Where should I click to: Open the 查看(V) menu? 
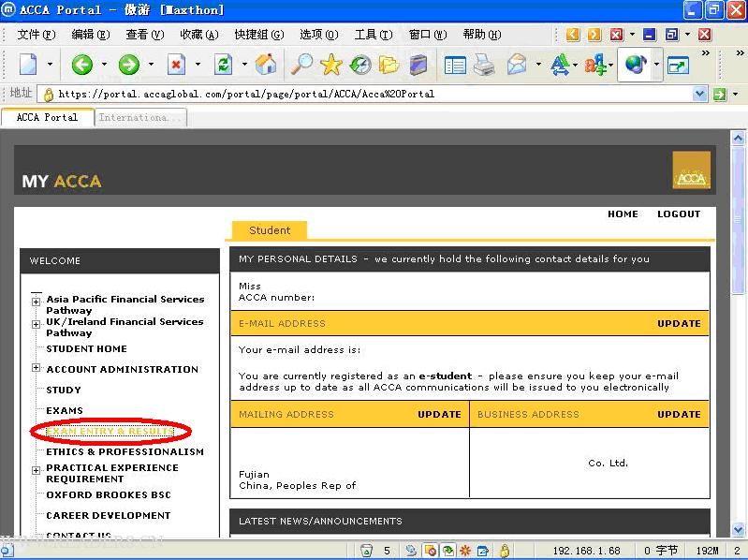(x=144, y=35)
